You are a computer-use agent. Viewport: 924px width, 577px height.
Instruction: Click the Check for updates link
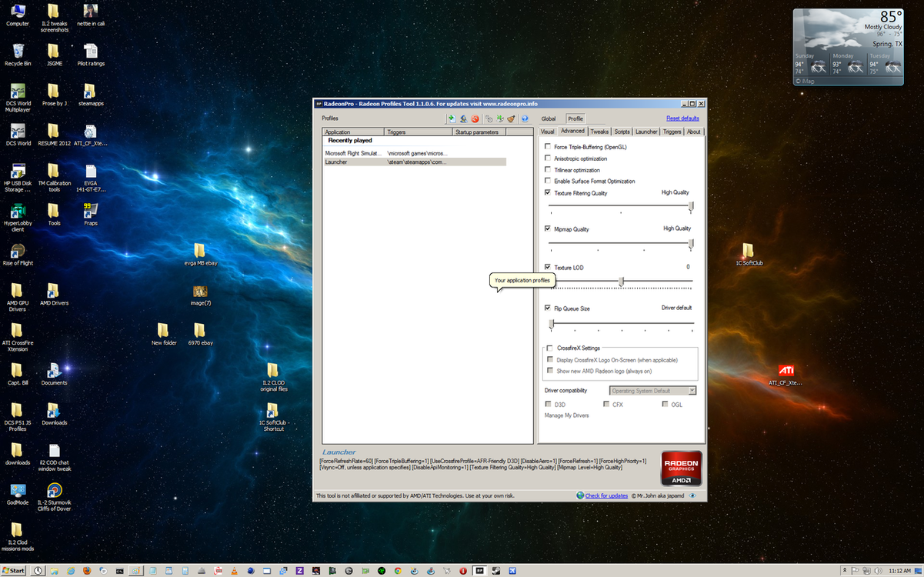point(606,495)
